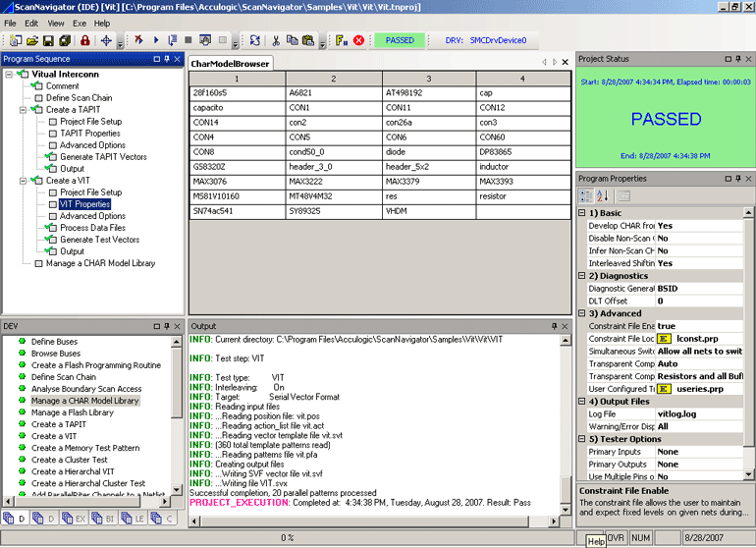This screenshot has height=548, width=756.
Task: Toggle the Manage a CHAR Model Library checkbox
Action: point(38,263)
